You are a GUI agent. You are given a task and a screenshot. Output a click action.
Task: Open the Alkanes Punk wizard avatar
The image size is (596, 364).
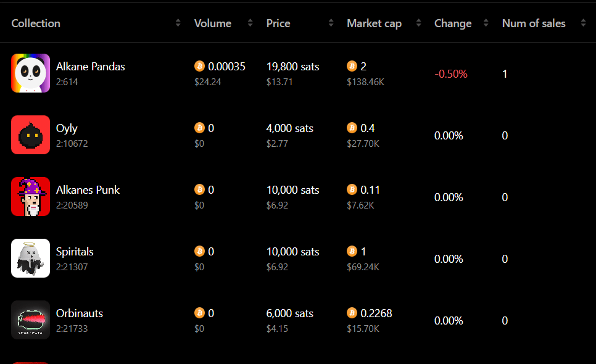(x=30, y=197)
